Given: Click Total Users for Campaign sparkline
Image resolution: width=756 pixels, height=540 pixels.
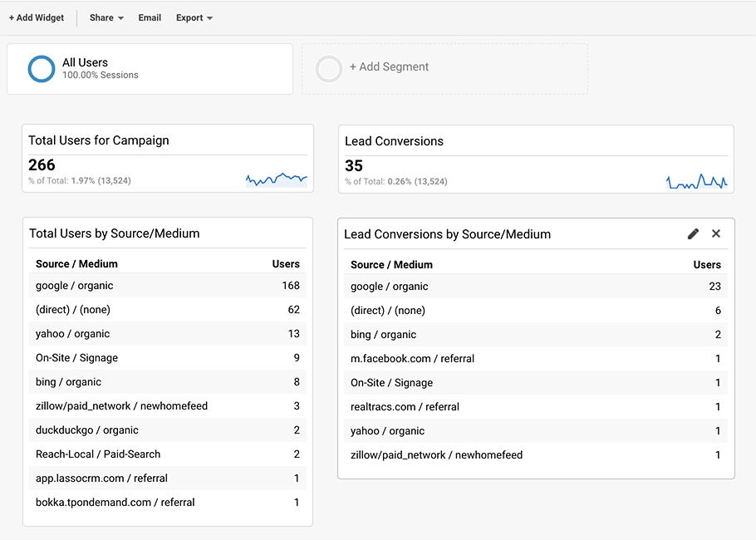Looking at the screenshot, I should (x=277, y=179).
